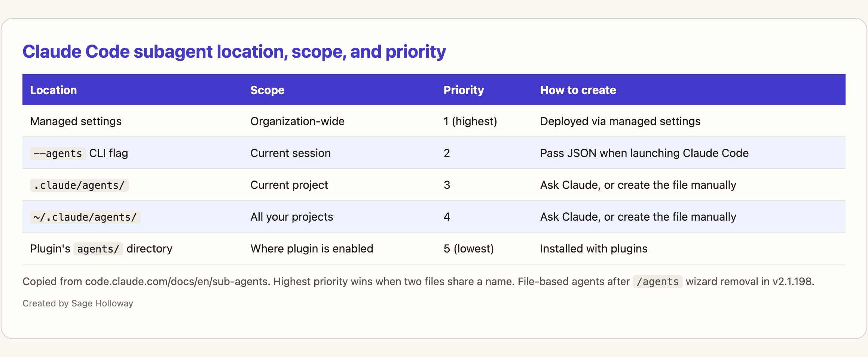Viewport: 868px width, 357px height.
Task: Click the 'How to create' column header
Action: (578, 90)
